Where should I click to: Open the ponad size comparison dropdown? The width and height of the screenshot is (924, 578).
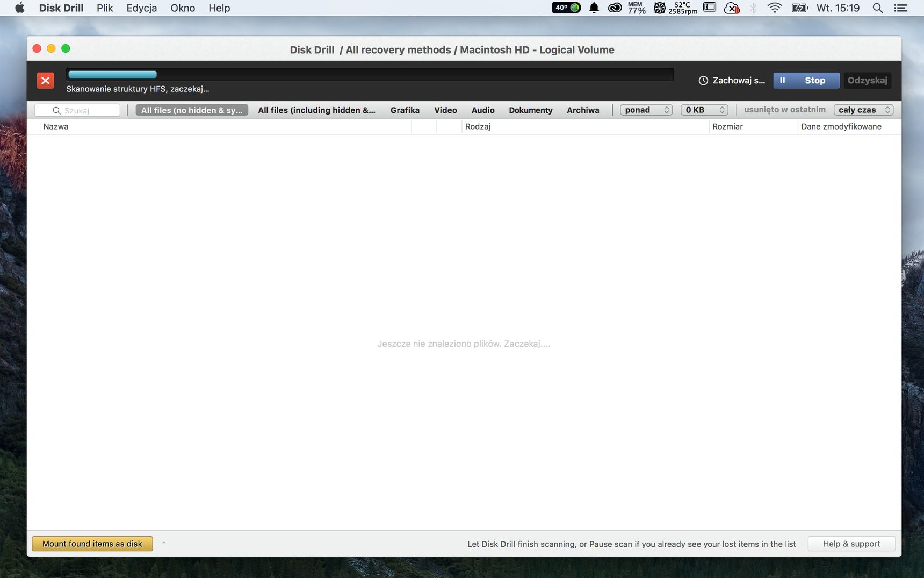pos(646,110)
